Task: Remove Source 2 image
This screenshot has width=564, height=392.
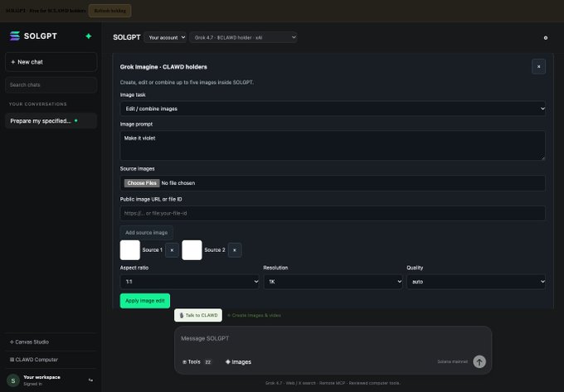Action: pos(235,250)
